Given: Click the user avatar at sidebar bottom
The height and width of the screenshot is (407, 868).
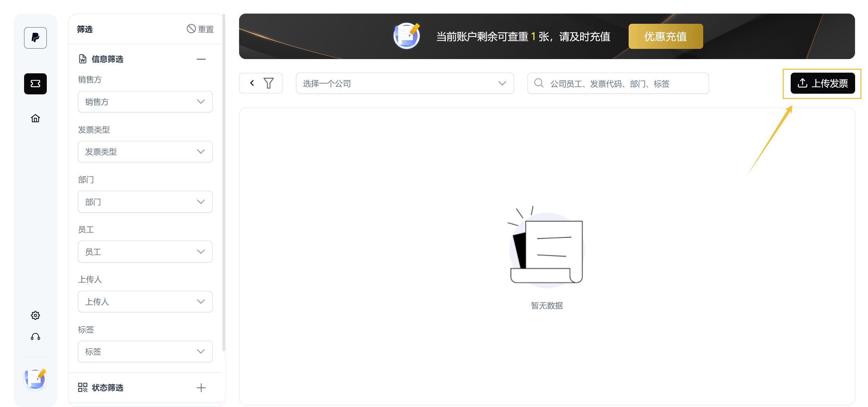Looking at the screenshot, I should pos(35,379).
